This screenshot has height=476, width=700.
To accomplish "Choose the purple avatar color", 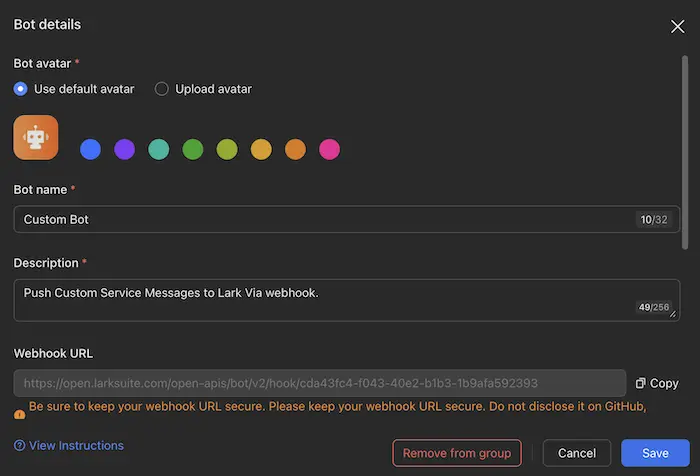I will (x=124, y=149).
